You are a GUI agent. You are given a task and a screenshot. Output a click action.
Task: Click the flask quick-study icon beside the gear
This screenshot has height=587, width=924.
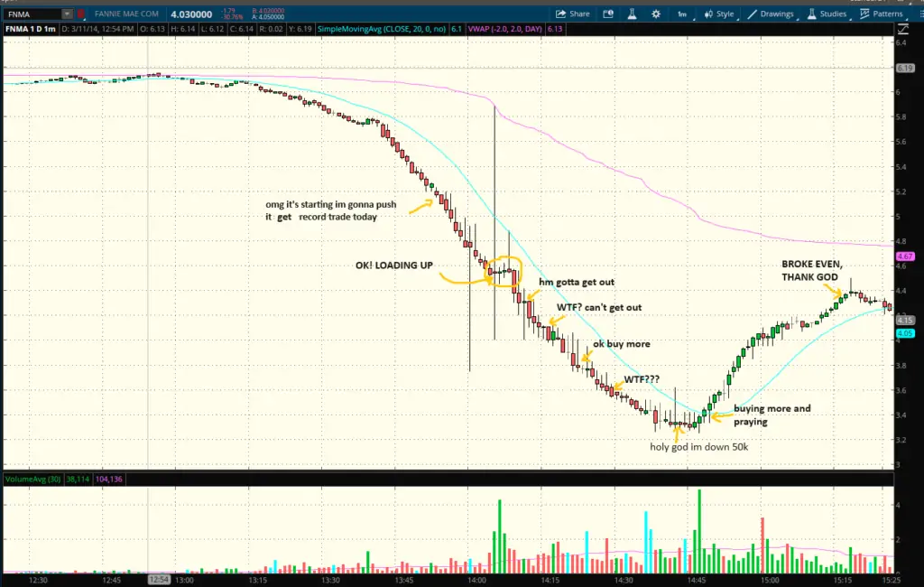pos(632,14)
